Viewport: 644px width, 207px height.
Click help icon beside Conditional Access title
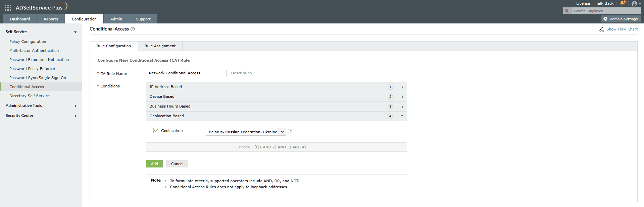(x=133, y=29)
